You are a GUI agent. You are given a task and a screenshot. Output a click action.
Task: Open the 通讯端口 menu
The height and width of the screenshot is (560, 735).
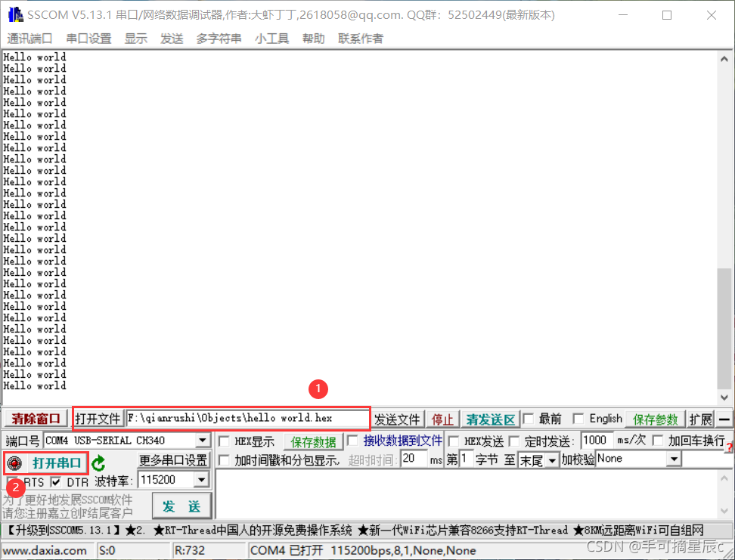pos(29,39)
